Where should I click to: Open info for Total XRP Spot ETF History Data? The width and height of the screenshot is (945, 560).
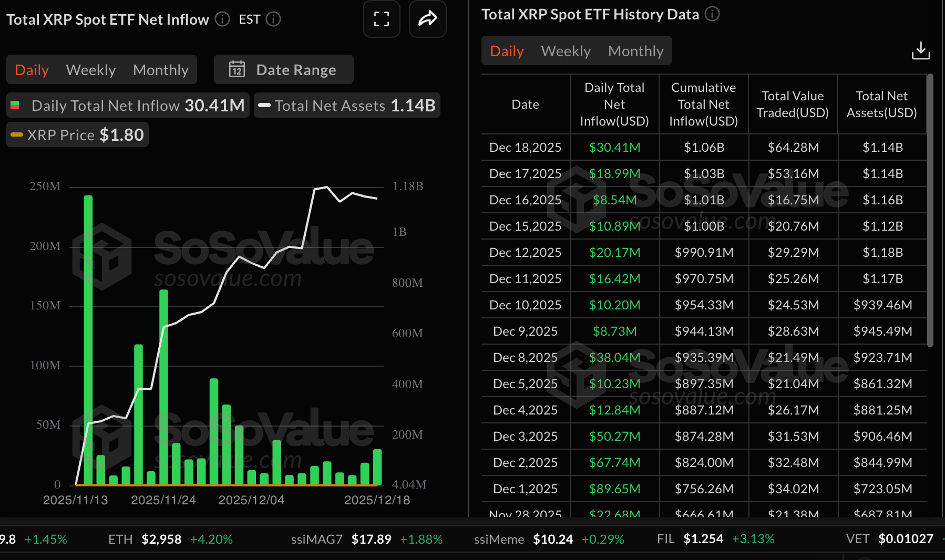[712, 14]
